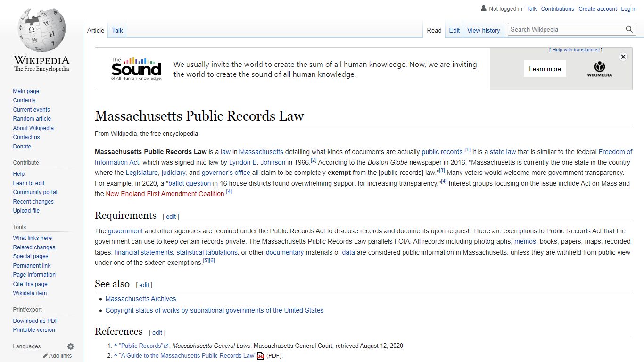This screenshot has width=644, height=362.
Task: Open the "Public Records" reference link
Action: [143, 346]
